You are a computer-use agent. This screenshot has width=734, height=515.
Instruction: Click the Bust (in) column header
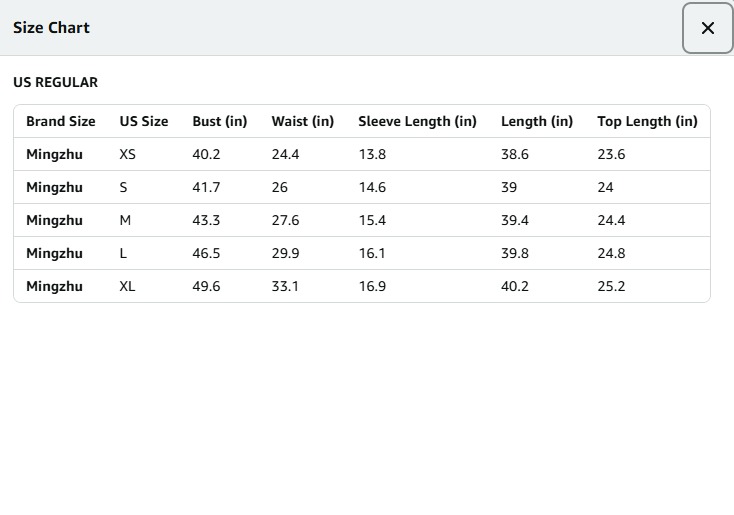pyautogui.click(x=219, y=121)
